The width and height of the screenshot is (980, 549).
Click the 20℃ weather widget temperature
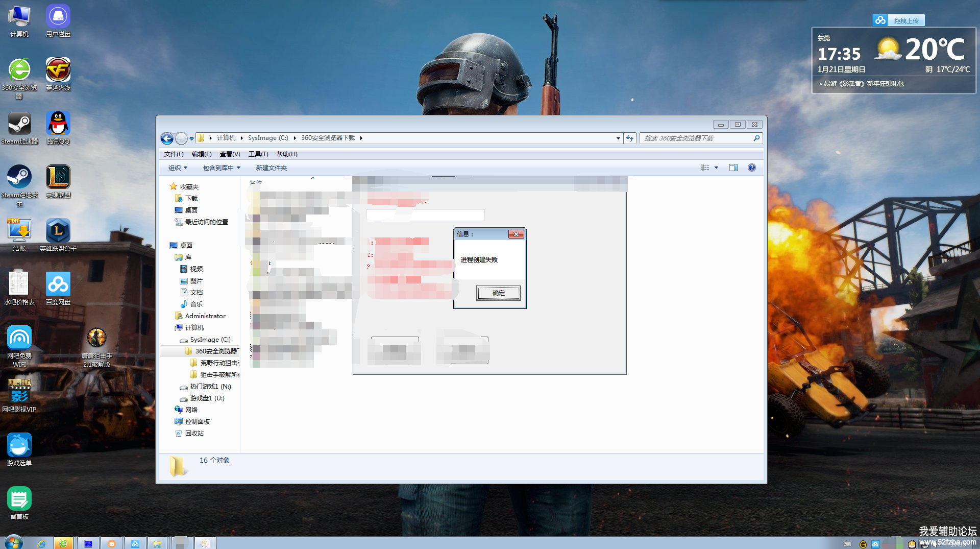[x=935, y=50]
